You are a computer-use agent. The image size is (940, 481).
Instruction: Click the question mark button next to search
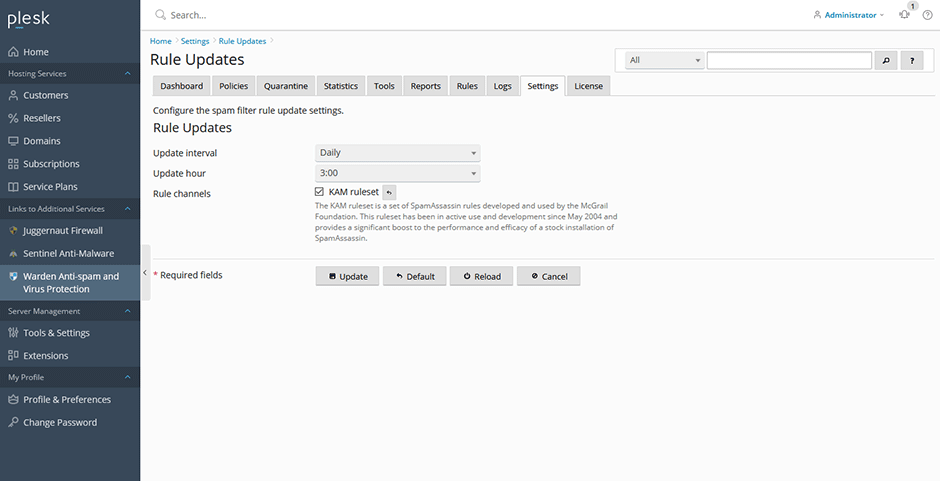tap(912, 60)
